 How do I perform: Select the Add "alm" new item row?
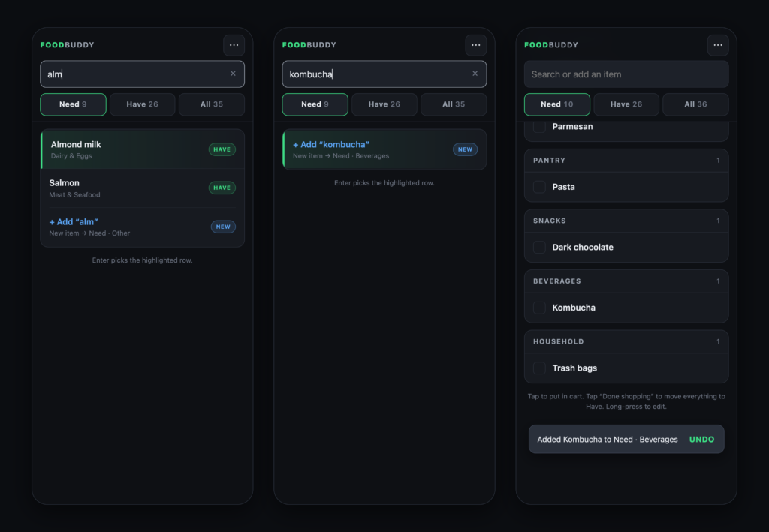[x=142, y=227]
